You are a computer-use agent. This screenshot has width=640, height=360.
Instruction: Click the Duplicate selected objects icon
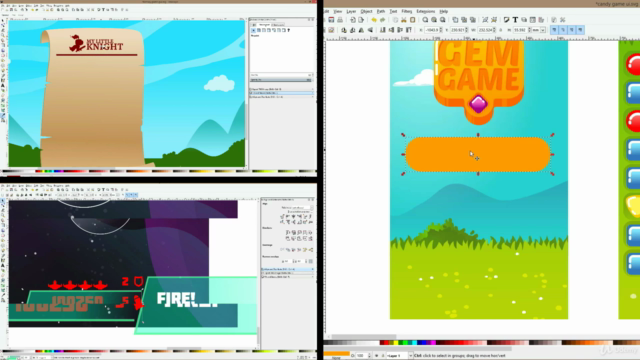coord(456,20)
